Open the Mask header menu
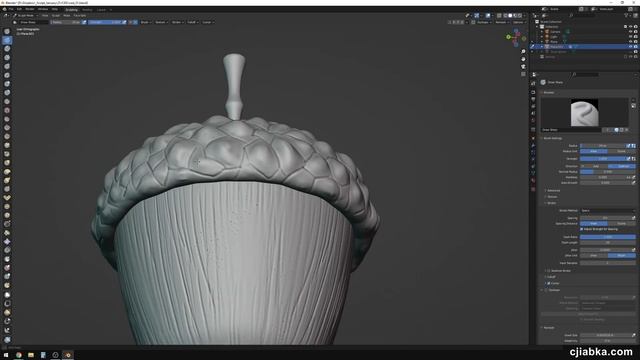This screenshot has height=360, width=640. pos(67,16)
